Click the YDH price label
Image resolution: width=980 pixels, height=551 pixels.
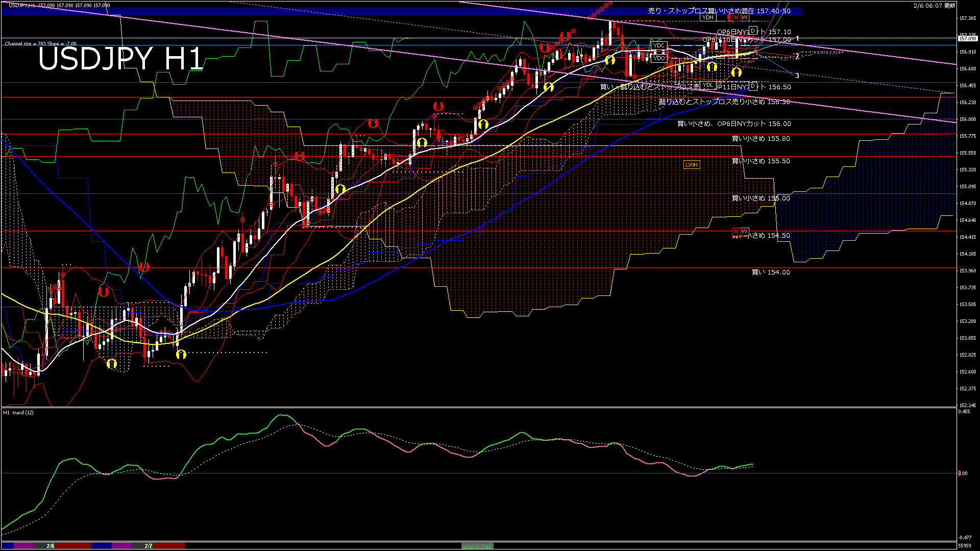tap(707, 17)
